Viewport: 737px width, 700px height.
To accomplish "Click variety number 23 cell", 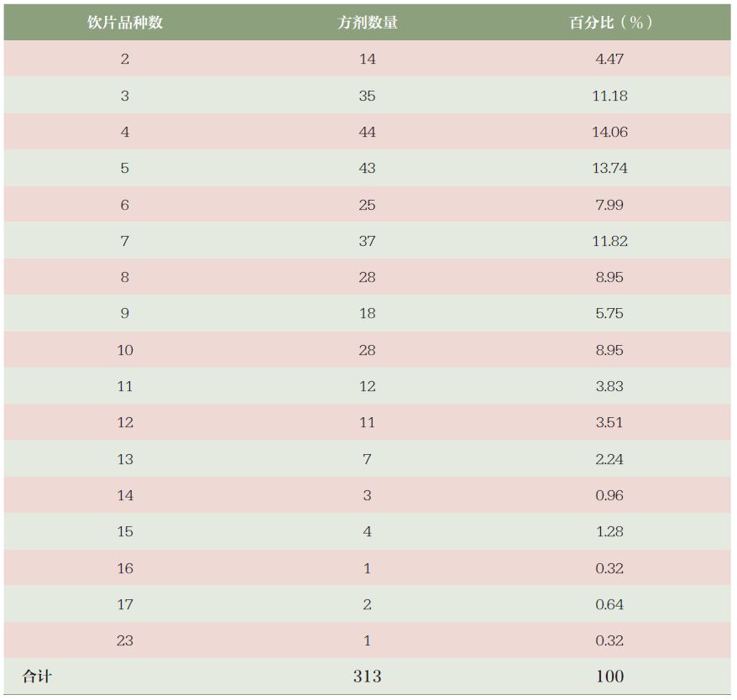I will point(125,640).
